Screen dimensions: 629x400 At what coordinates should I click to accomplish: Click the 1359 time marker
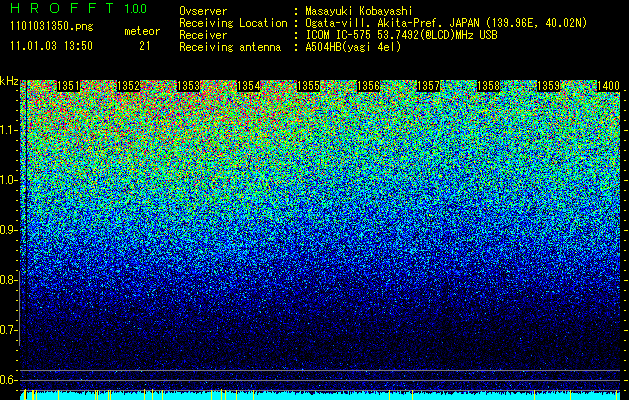pyautogui.click(x=548, y=86)
